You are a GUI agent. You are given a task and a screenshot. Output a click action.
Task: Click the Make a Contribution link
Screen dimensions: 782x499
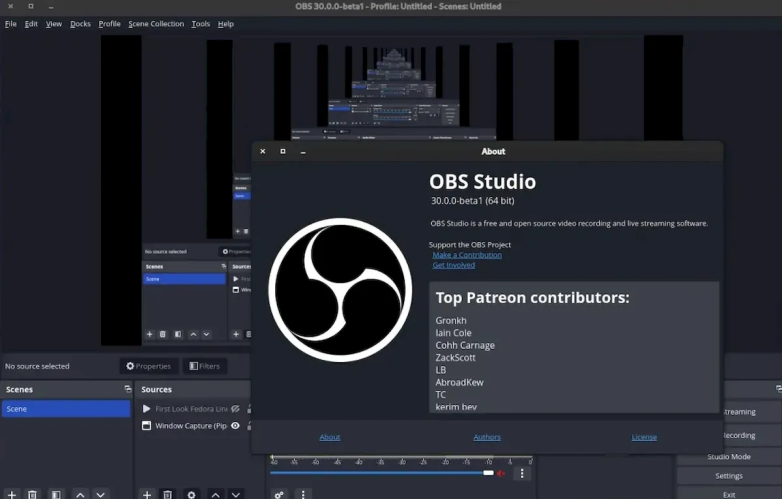point(467,255)
